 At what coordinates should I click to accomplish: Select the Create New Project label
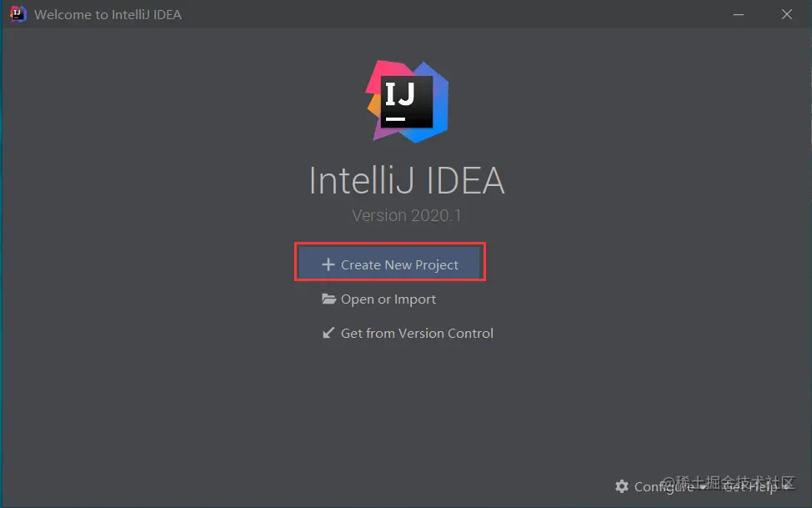coord(399,265)
